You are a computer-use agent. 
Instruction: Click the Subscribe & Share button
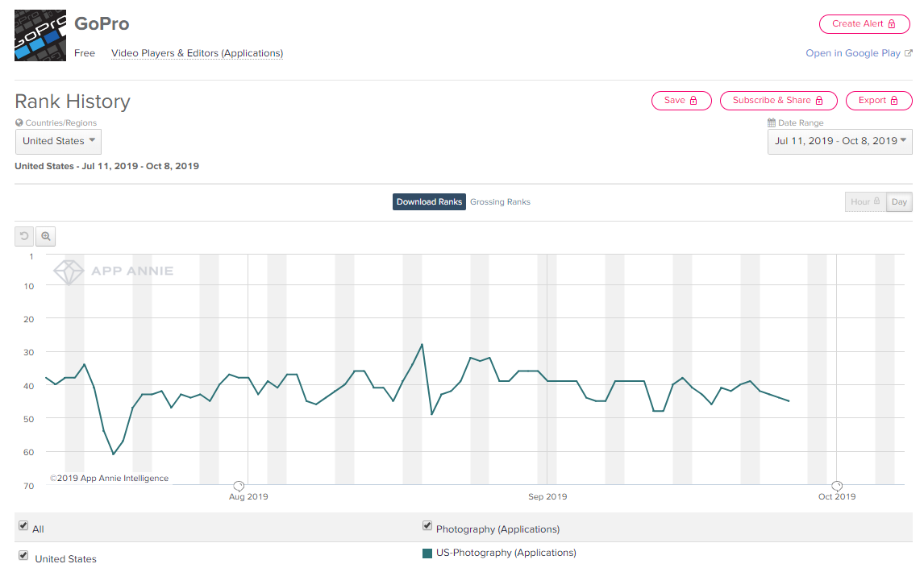(x=778, y=101)
